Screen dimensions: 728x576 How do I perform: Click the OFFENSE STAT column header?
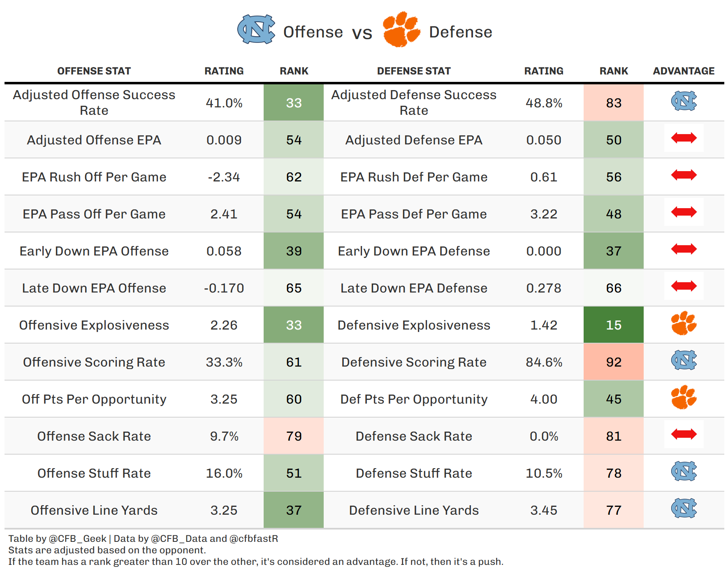[x=94, y=71]
